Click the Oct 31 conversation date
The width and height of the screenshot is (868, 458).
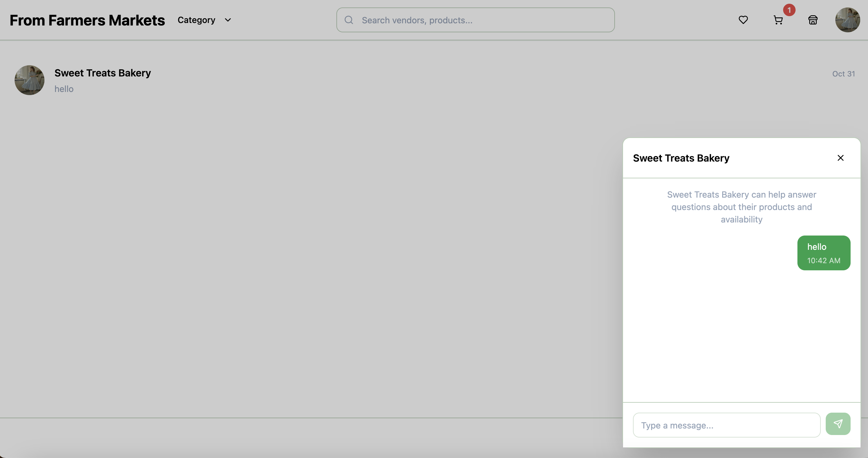point(843,74)
